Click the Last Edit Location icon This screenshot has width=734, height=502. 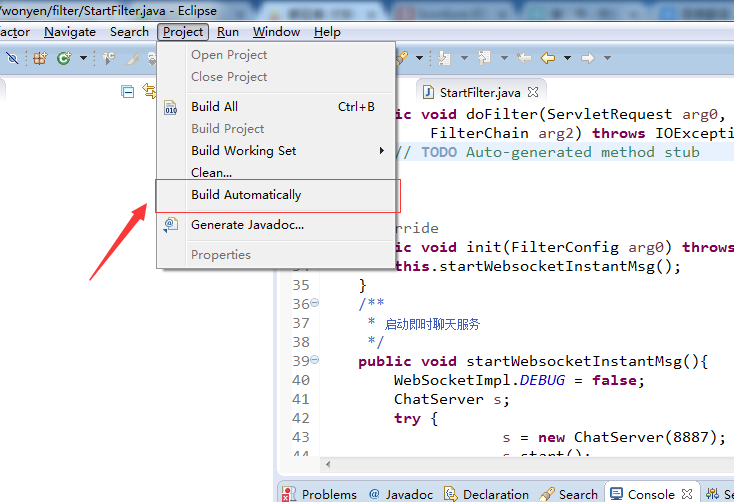click(x=523, y=58)
